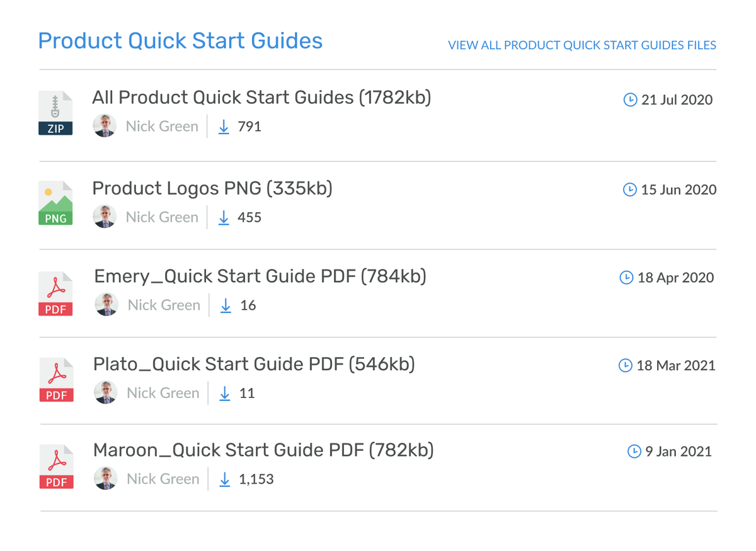The width and height of the screenshot is (756, 551).
Task: Open Maroon_Quick Start Guide PDF
Action: click(x=263, y=450)
